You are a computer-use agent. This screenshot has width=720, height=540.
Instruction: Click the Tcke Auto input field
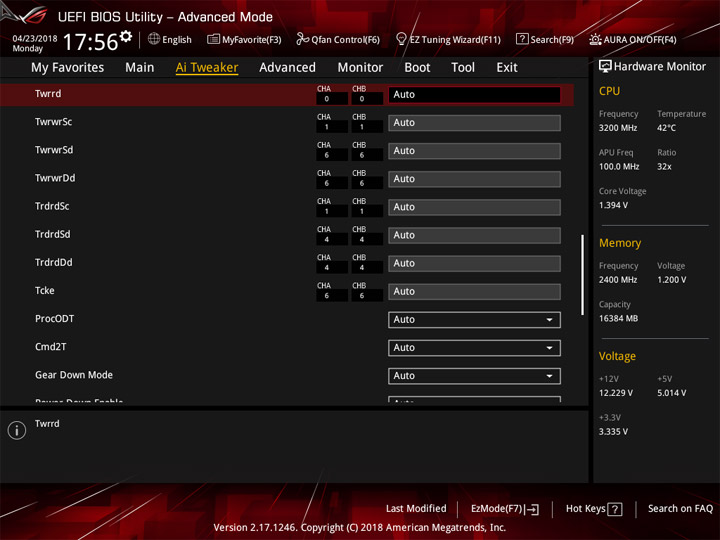474,291
